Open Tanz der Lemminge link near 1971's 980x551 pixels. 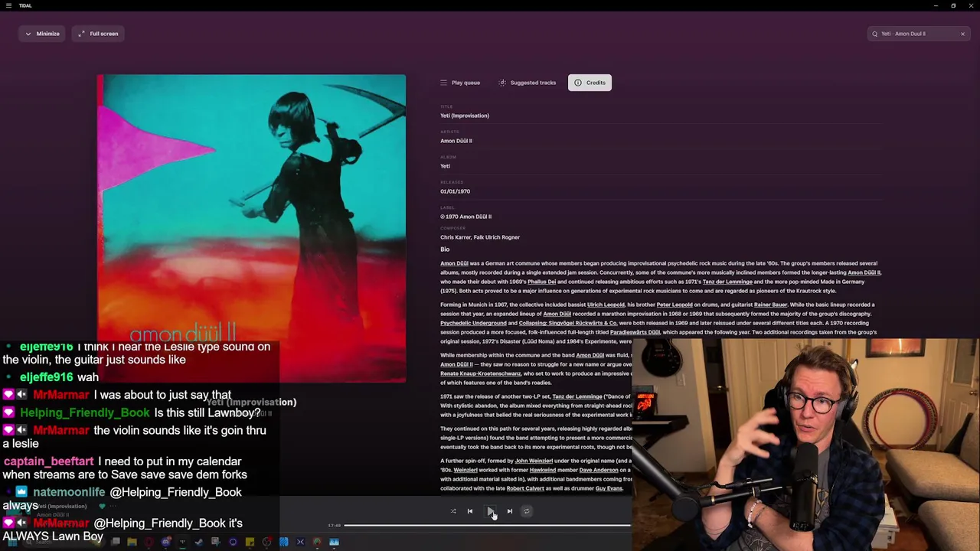click(727, 282)
